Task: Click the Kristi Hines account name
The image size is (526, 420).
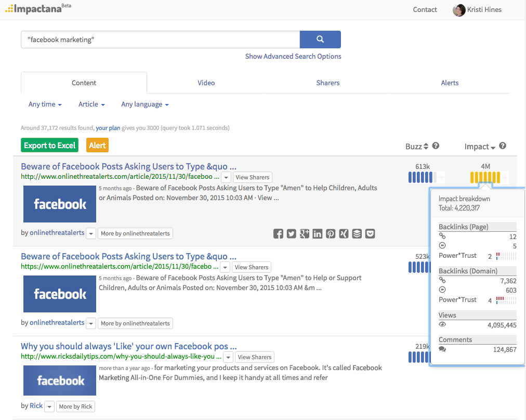Action: pos(484,10)
